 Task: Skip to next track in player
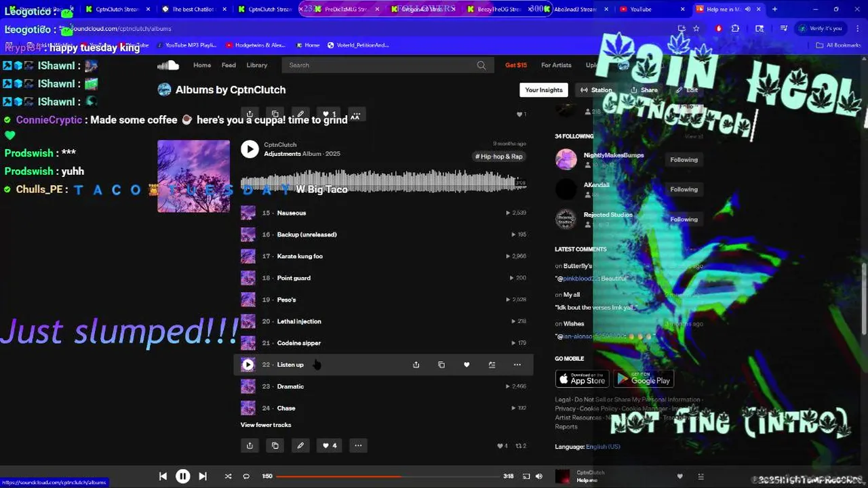[203, 476]
